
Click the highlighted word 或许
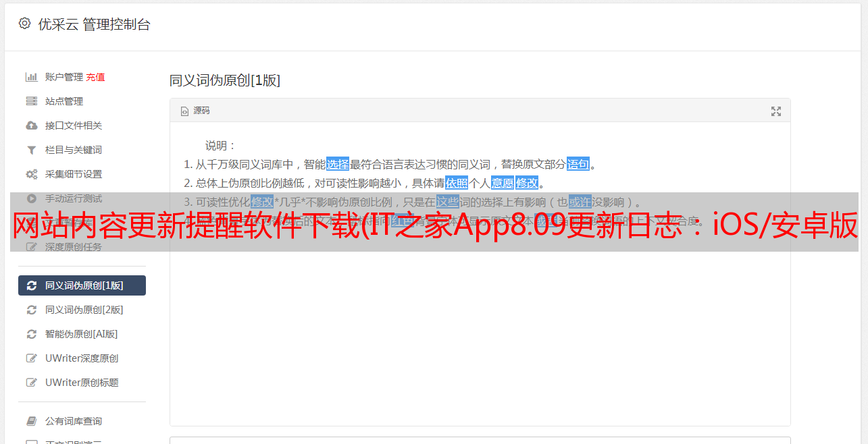tap(580, 202)
